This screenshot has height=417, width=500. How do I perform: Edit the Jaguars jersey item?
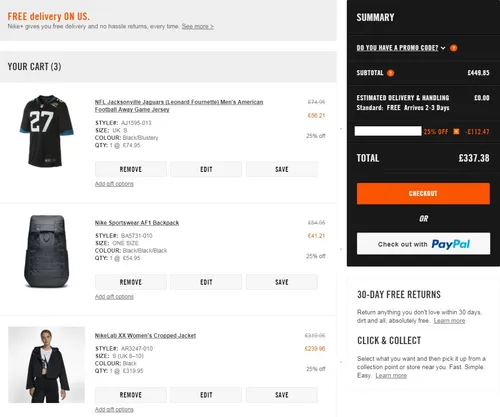coord(206,169)
